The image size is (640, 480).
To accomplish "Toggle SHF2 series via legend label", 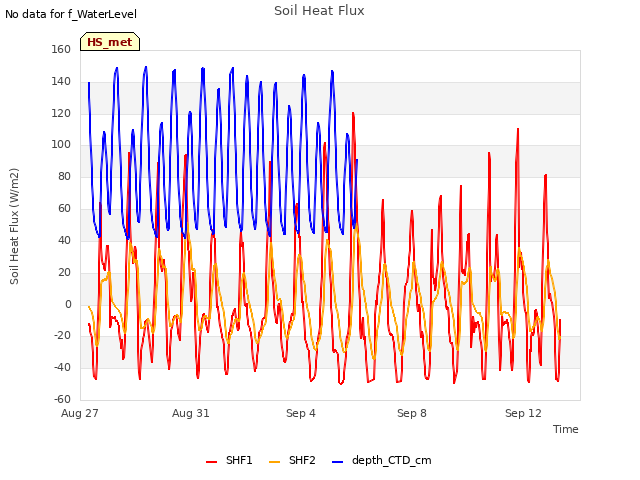I will click(302, 460).
